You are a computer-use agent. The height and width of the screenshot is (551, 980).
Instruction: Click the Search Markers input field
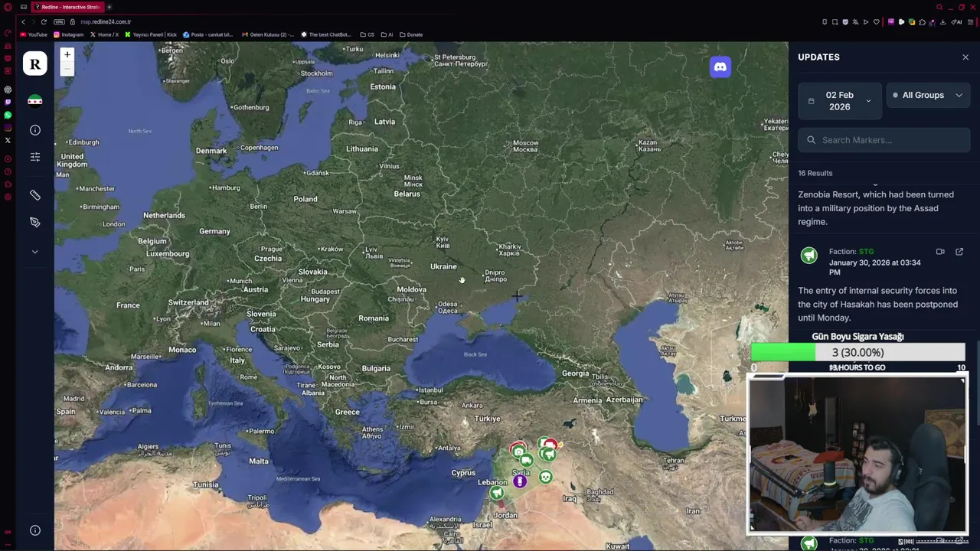point(884,140)
